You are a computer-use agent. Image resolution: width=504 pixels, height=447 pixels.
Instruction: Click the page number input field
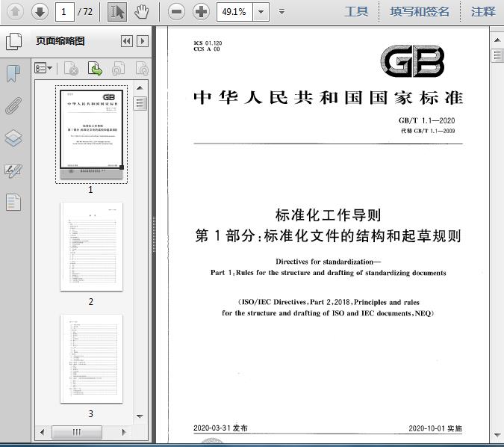[x=66, y=11]
